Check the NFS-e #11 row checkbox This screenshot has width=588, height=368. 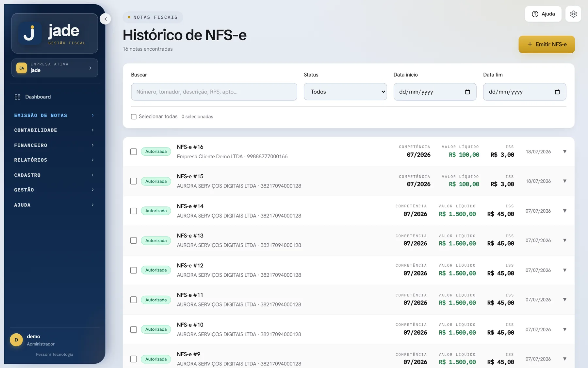pyautogui.click(x=134, y=300)
